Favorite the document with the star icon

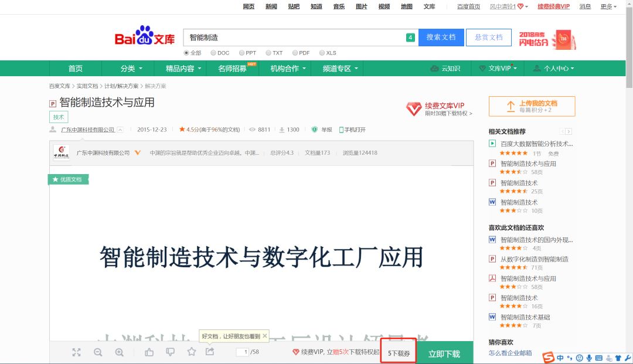coord(192,352)
